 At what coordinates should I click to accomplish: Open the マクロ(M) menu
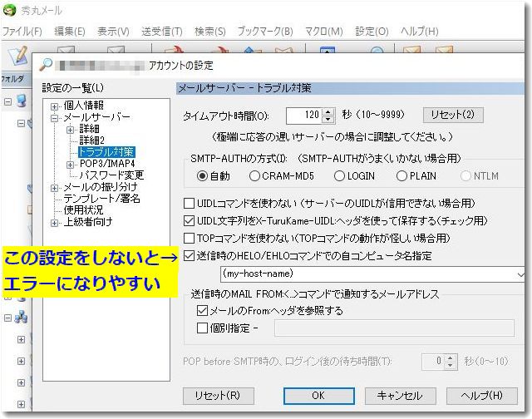(x=323, y=32)
